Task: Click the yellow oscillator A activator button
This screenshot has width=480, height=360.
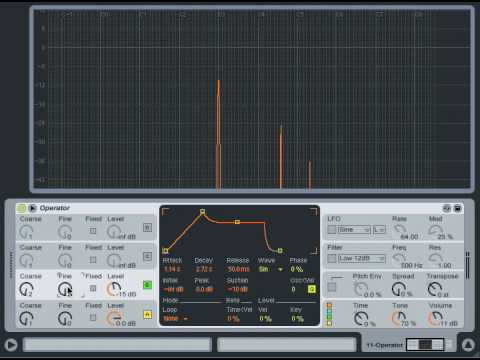Action: click(x=147, y=314)
